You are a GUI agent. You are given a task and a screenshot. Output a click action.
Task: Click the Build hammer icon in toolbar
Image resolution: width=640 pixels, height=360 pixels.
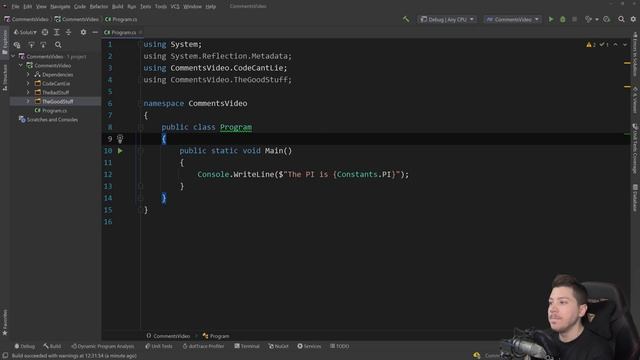(406, 19)
